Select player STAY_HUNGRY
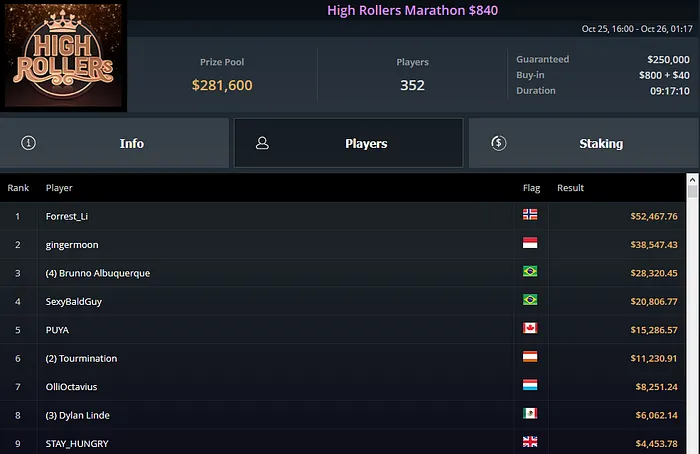Screen dimensions: 700x454 (x=77, y=444)
